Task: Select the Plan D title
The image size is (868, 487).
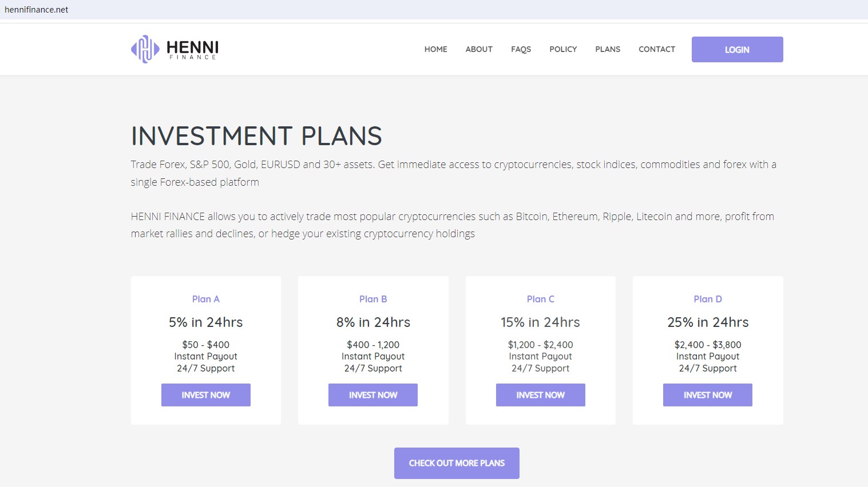Action: [708, 299]
